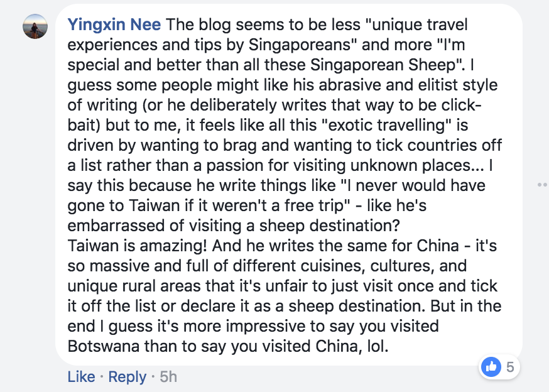Open the 5h timestamp permalink
This screenshot has height=392, width=549.
168,376
